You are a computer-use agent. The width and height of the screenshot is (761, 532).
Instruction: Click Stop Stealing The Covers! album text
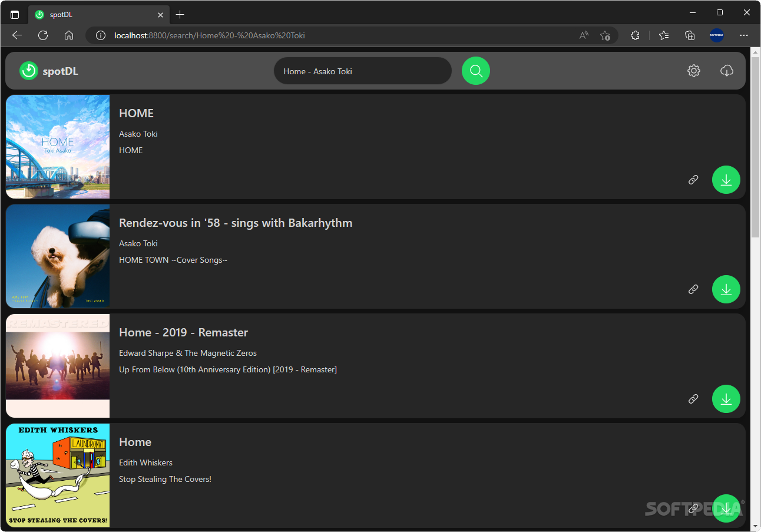(x=165, y=479)
